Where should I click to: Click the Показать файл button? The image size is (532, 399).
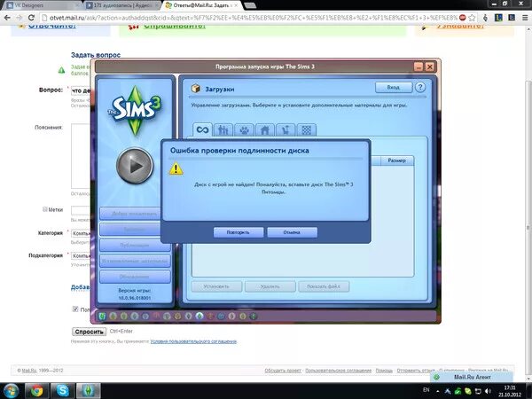(324, 286)
